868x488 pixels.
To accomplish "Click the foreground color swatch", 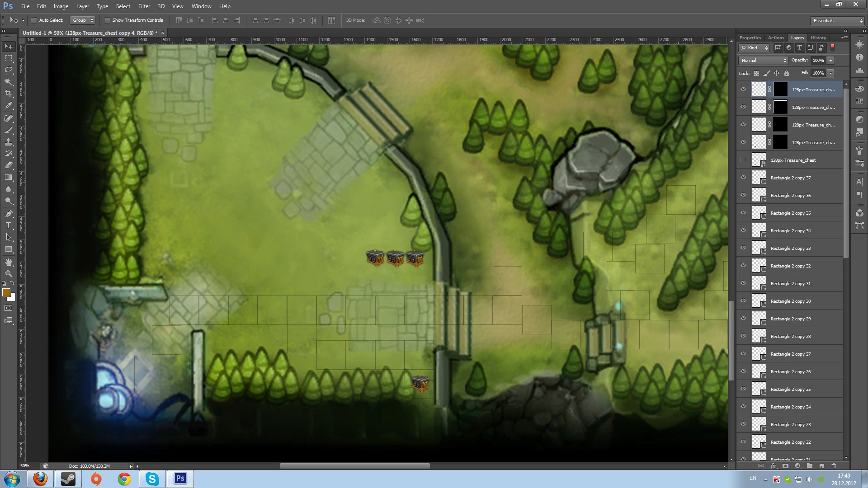I will [x=6, y=292].
